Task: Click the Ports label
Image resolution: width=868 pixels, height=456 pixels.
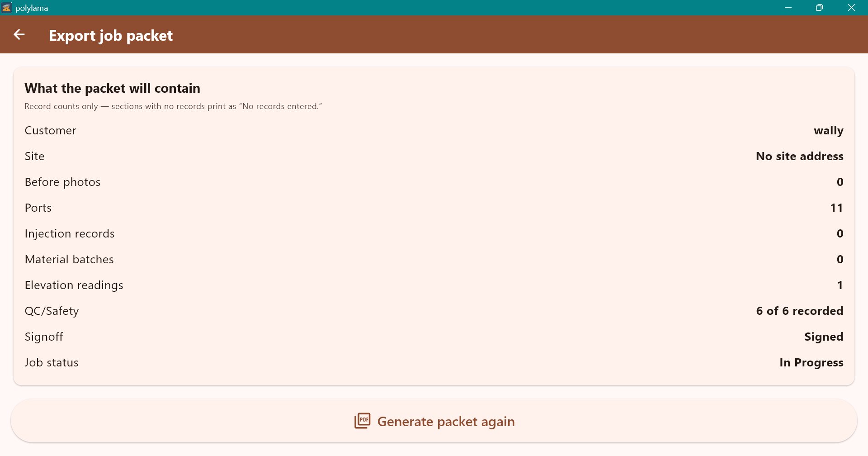Action: (x=38, y=208)
